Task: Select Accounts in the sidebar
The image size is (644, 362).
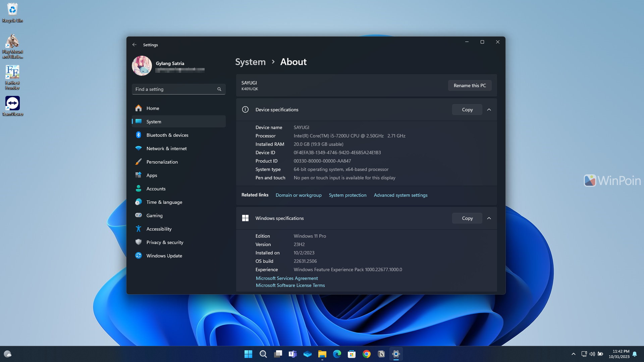Action: tap(156, 189)
